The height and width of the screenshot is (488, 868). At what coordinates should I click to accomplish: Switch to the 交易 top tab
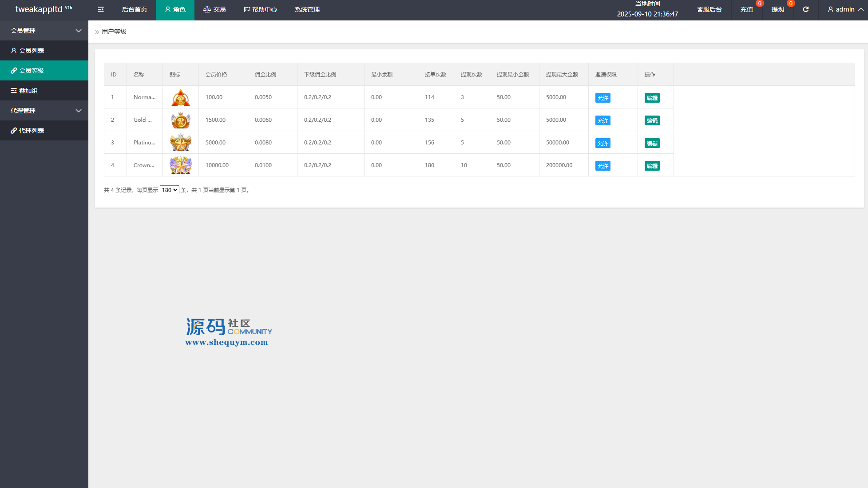(214, 9)
